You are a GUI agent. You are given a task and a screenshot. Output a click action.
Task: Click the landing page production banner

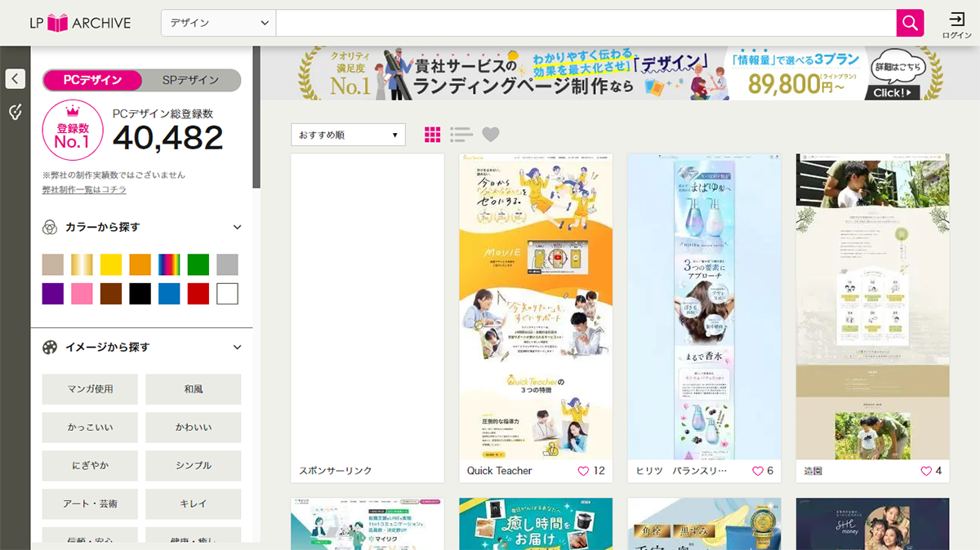pyautogui.click(x=619, y=73)
